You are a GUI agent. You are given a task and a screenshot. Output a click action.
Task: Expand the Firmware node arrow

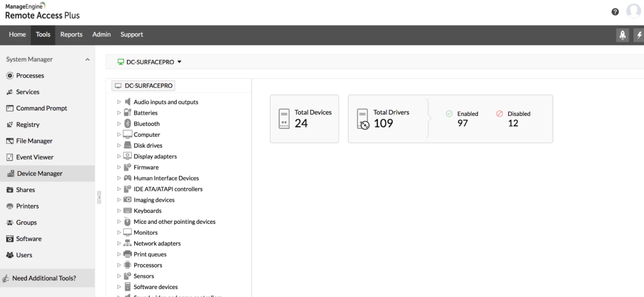pyautogui.click(x=119, y=167)
